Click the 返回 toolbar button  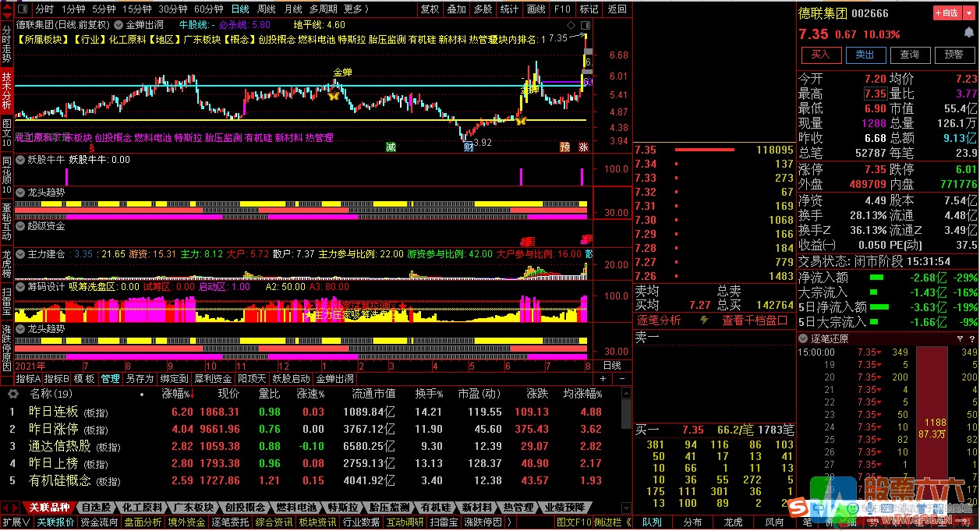click(x=617, y=9)
